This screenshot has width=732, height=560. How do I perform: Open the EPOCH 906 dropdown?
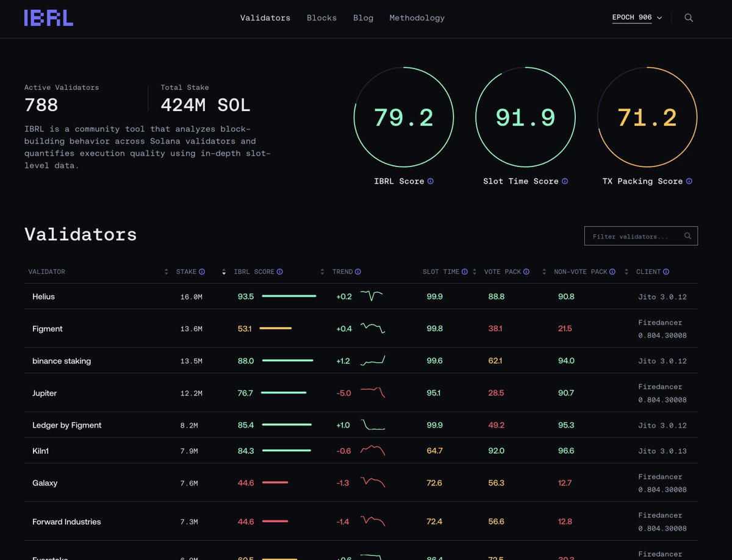click(x=637, y=18)
